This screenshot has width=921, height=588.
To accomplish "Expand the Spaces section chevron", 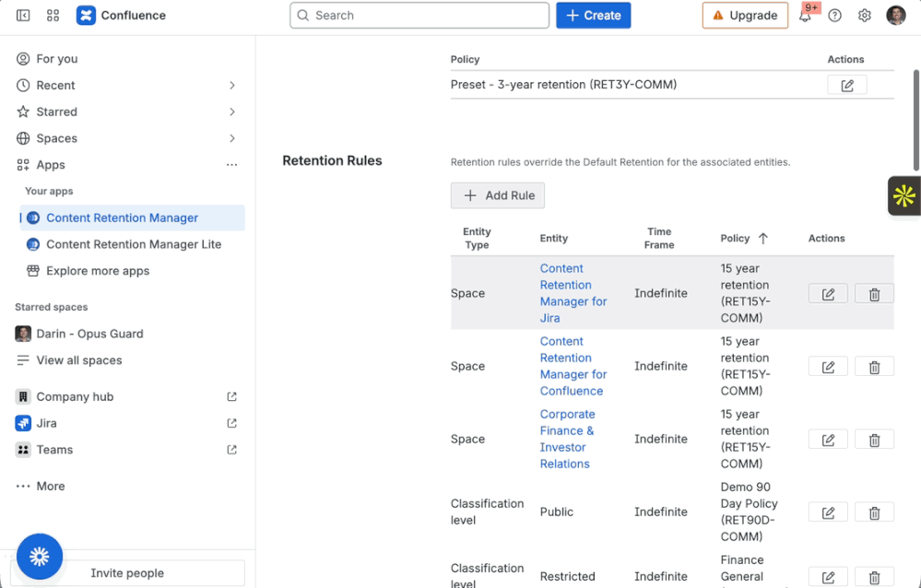I will [x=232, y=138].
